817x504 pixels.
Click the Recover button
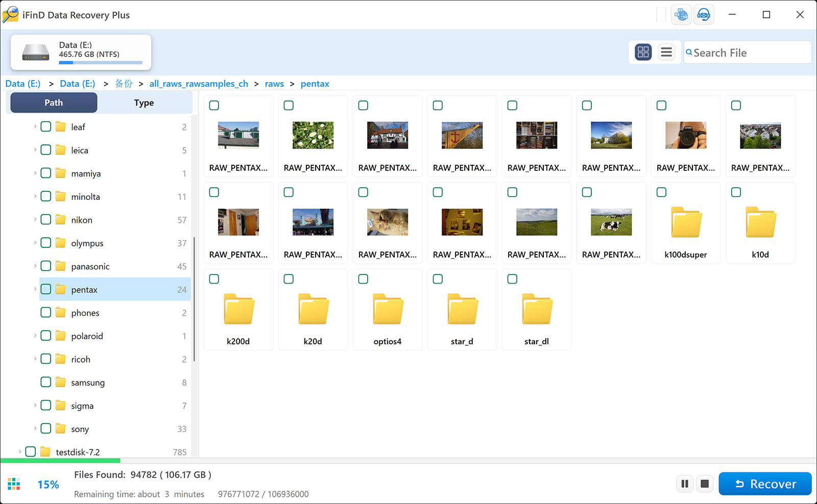tap(765, 484)
